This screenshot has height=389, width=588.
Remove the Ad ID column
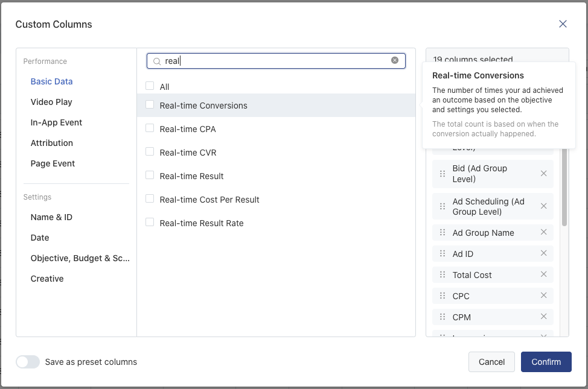click(x=543, y=253)
